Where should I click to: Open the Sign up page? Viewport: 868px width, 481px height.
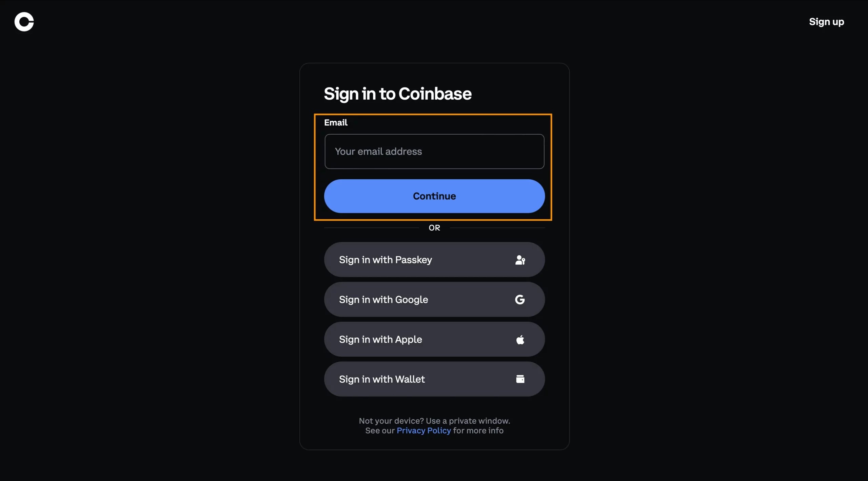point(826,21)
